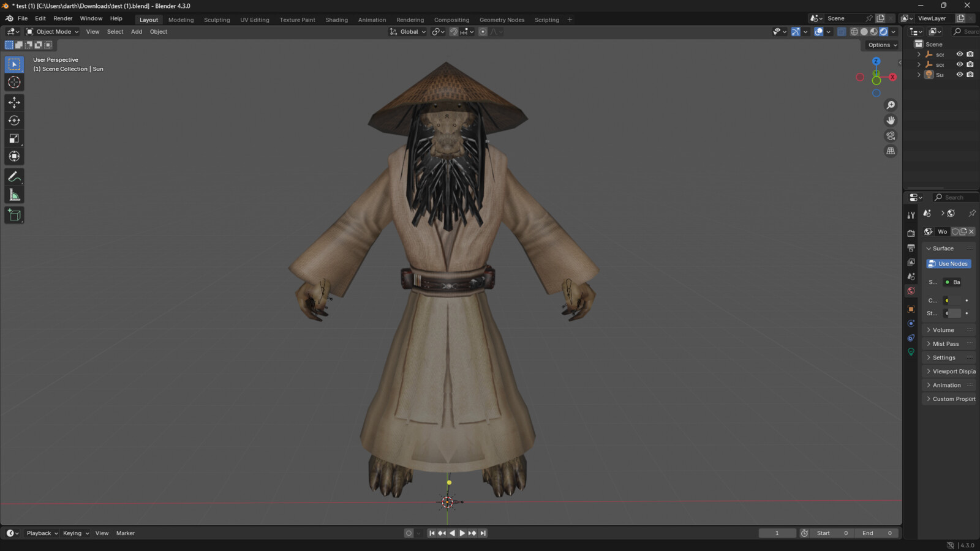The height and width of the screenshot is (551, 980).
Task: Open the pivot point dropdown
Action: [x=438, y=32]
